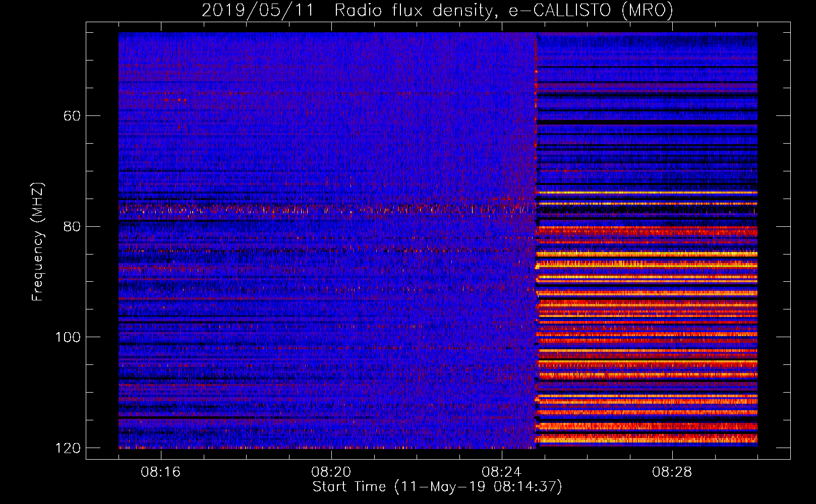Viewport: 816px width, 504px height.
Task: Click the 08:28 time tick label
Action: [672, 472]
